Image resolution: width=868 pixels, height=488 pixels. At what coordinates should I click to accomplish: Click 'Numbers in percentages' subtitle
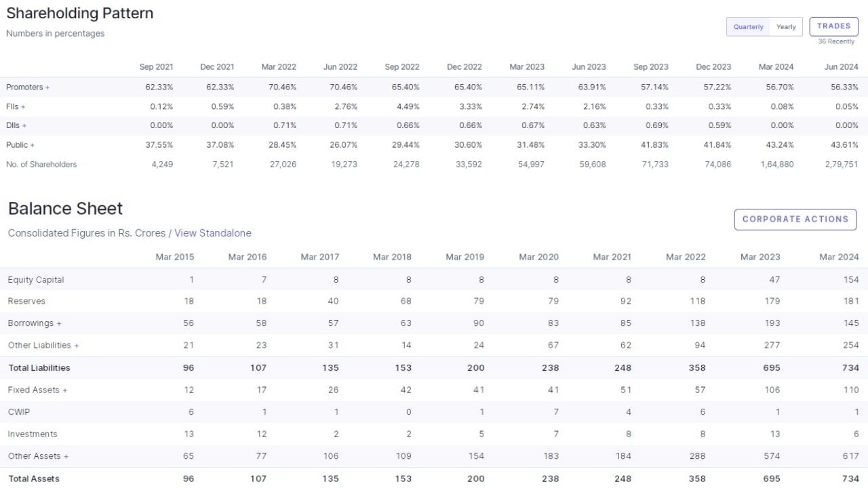(56, 34)
